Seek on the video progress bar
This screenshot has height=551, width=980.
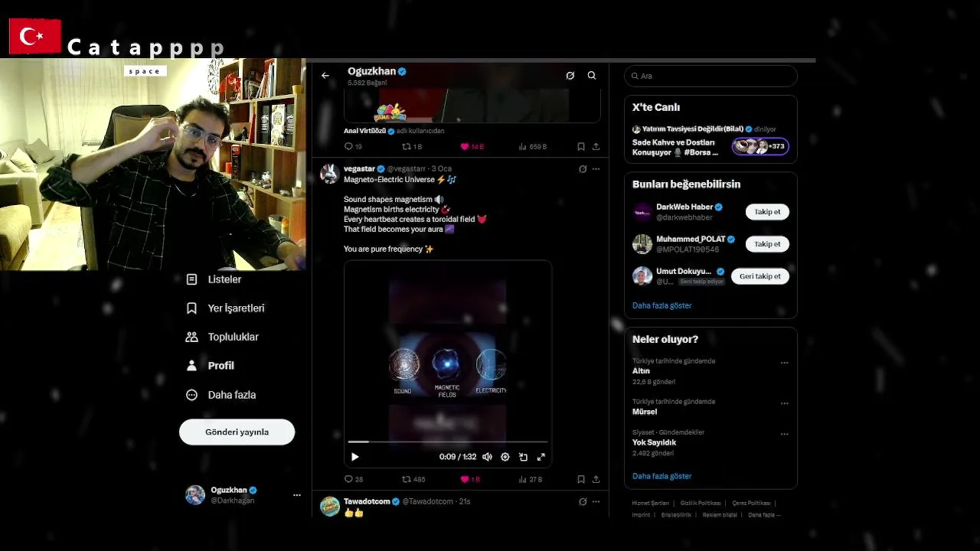[448, 442]
